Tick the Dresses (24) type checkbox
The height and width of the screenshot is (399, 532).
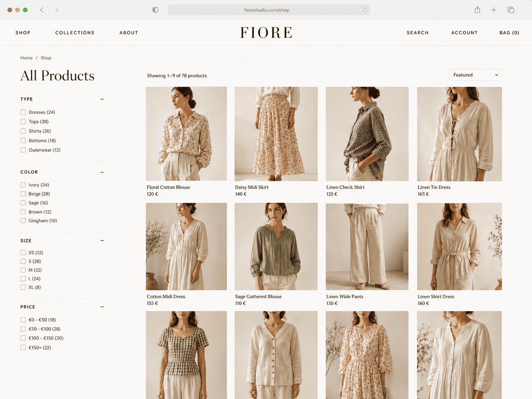pyautogui.click(x=23, y=112)
